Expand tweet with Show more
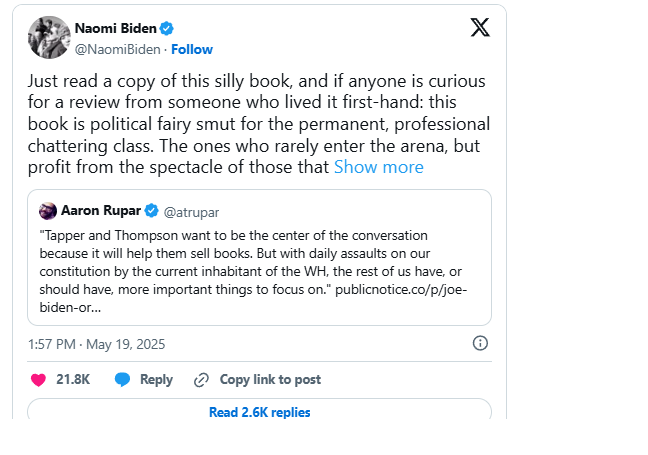 [378, 167]
